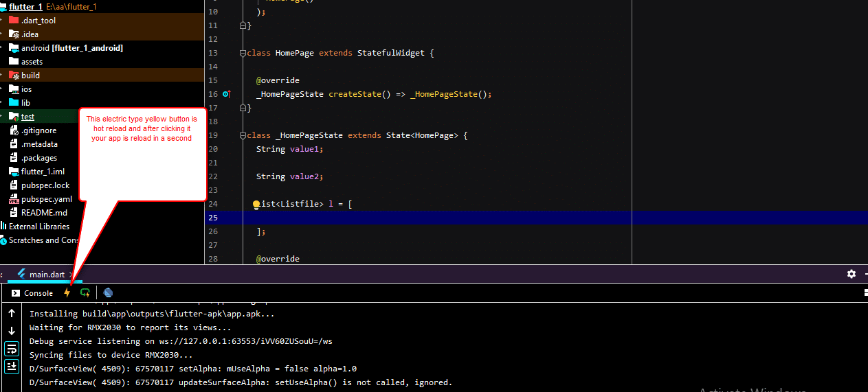Expand the ios folder arrow

(2, 89)
